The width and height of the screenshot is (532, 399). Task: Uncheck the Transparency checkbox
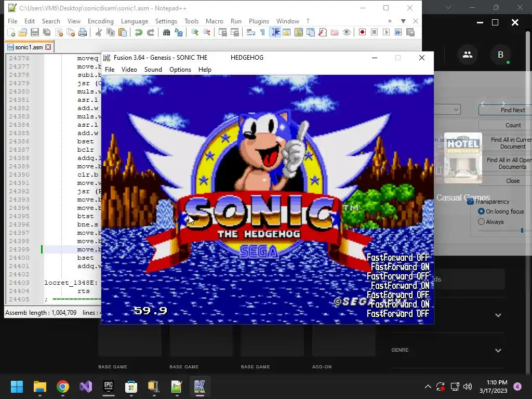(x=470, y=202)
